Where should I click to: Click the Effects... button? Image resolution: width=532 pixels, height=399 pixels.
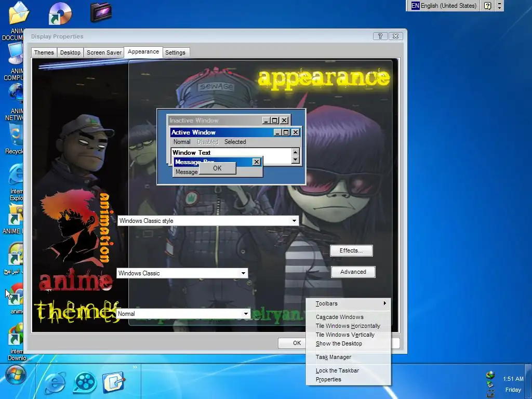coord(351,250)
